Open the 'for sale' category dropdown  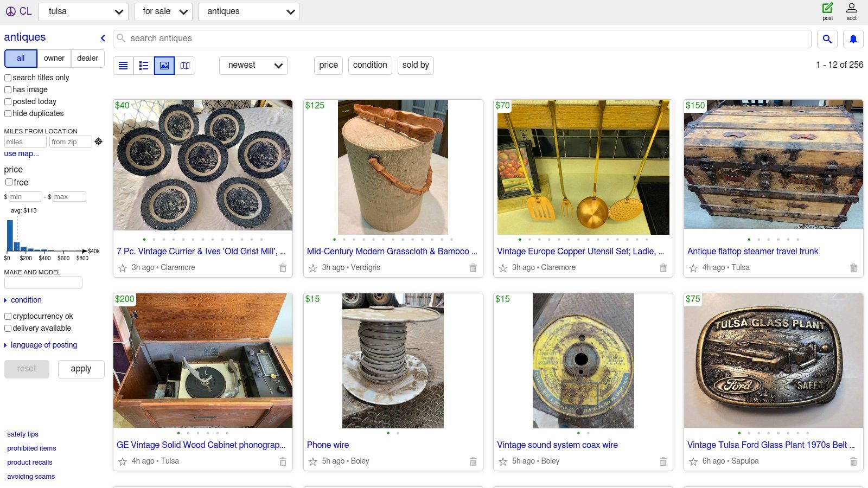tap(163, 11)
